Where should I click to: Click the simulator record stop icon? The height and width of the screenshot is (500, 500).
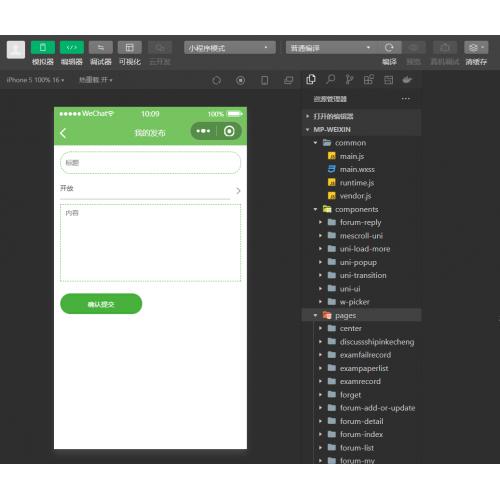click(240, 80)
